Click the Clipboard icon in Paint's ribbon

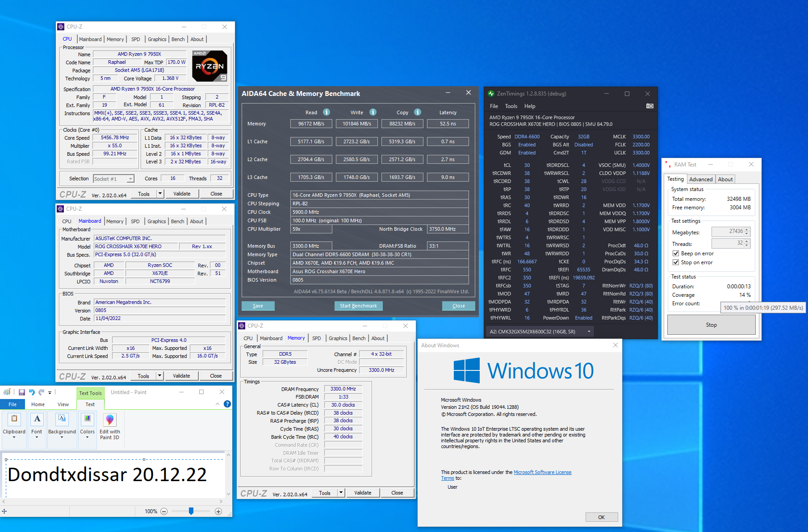[x=14, y=419]
